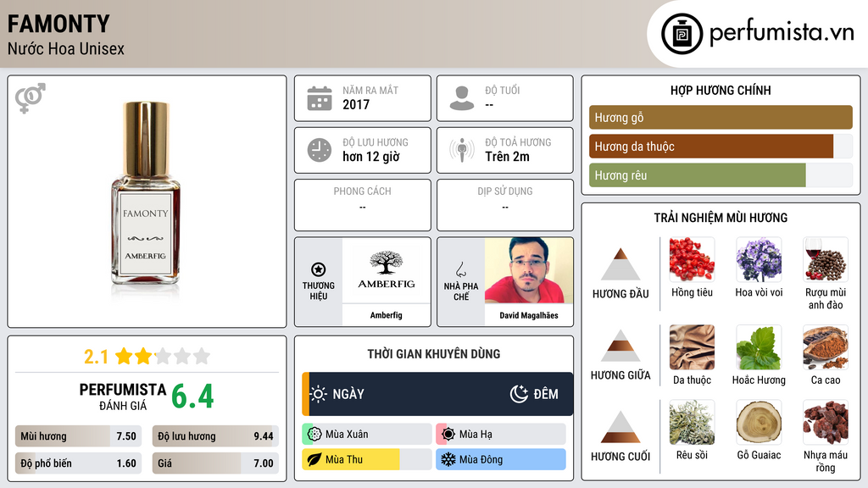Click the David Magalhães name link
868x488 pixels.
pos(529,315)
